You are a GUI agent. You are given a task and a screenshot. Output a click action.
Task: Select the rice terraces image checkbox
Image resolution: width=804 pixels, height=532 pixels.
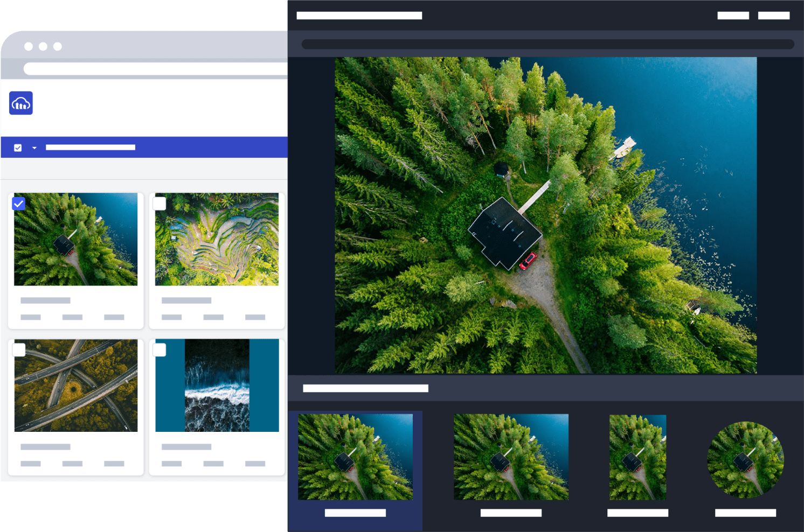point(160,204)
